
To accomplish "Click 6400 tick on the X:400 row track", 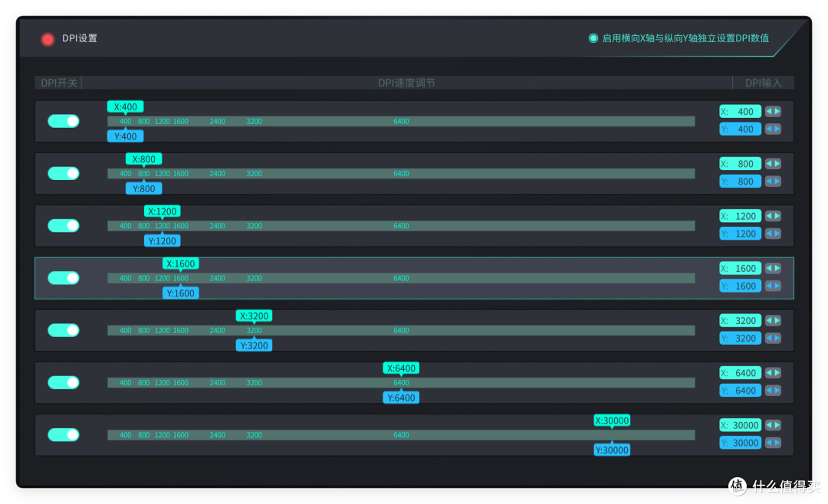I will [401, 121].
